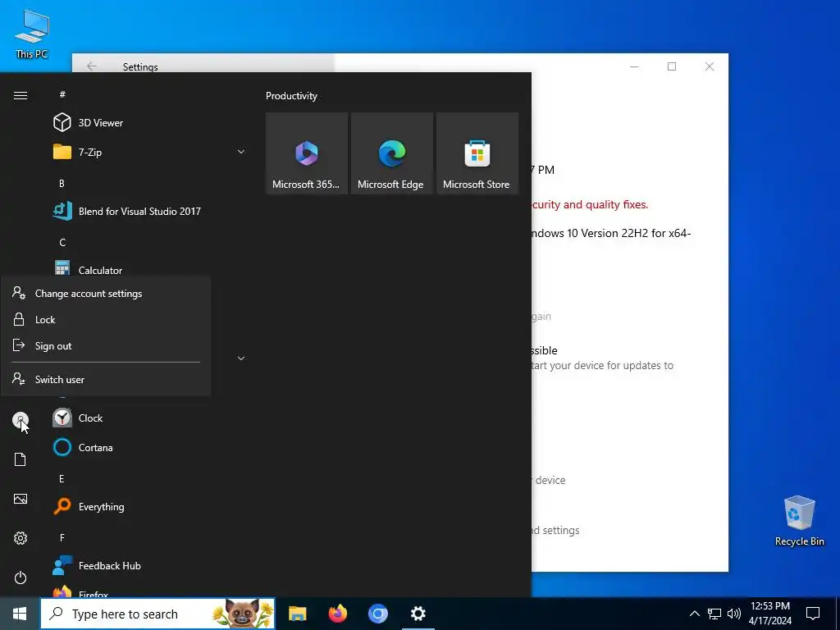Open Pictures from Start sidebar
This screenshot has width=840, height=630.
click(21, 499)
